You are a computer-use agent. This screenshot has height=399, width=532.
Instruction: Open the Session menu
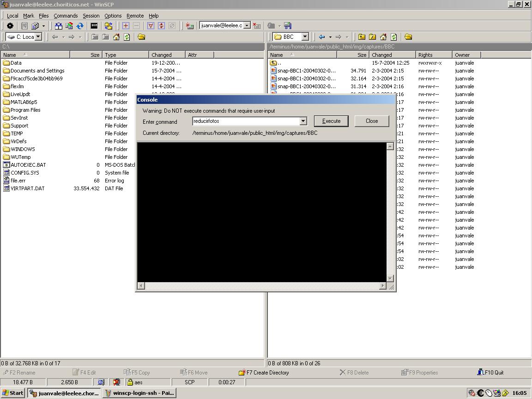91,16
